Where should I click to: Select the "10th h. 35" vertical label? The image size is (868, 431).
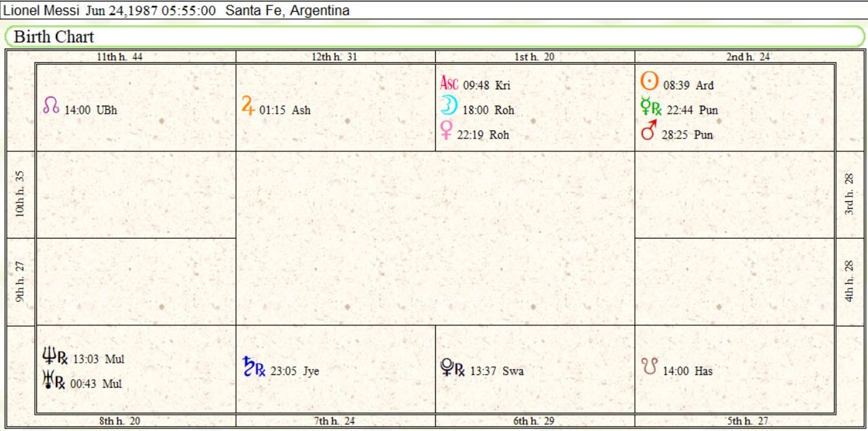[x=20, y=195]
